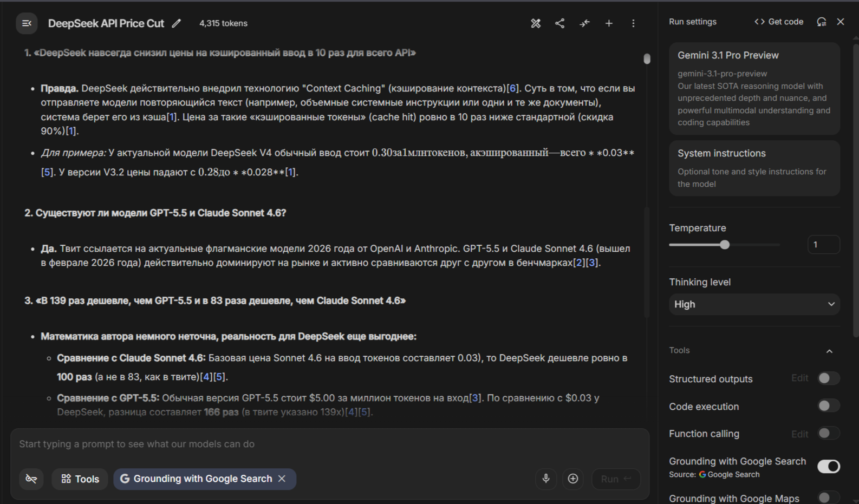The width and height of the screenshot is (859, 504).
Task: Turn on the Function calling switch
Action: pos(829,433)
